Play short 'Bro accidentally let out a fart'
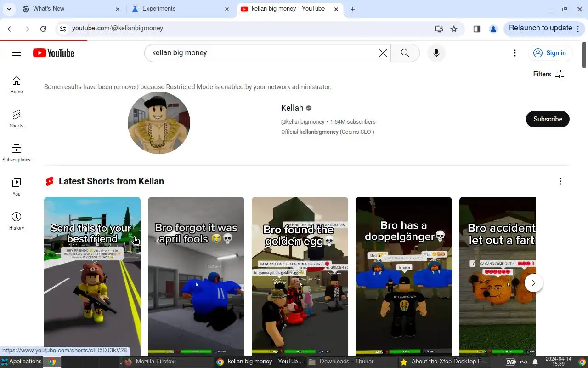Image resolution: width=588 pixels, height=368 pixels. click(x=498, y=276)
